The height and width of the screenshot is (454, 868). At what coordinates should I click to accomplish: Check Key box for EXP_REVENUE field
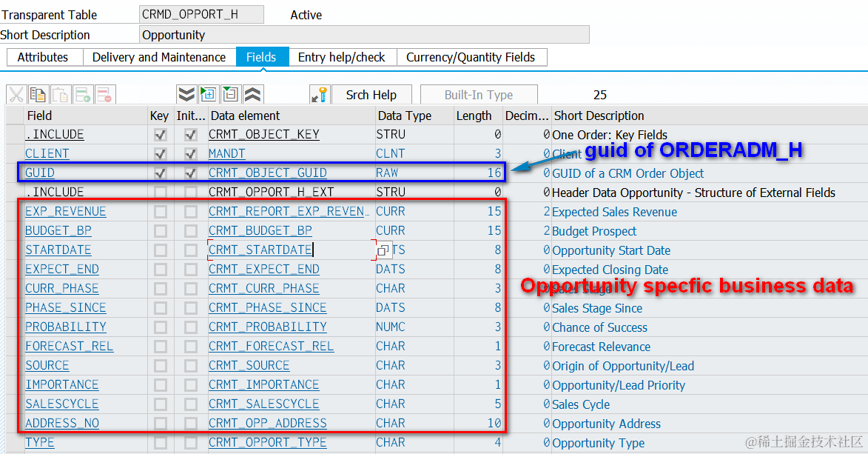pos(161,212)
